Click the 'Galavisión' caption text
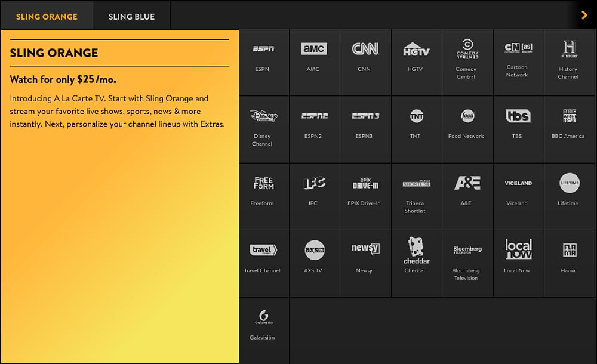The height and width of the screenshot is (364, 597). pyautogui.click(x=262, y=337)
